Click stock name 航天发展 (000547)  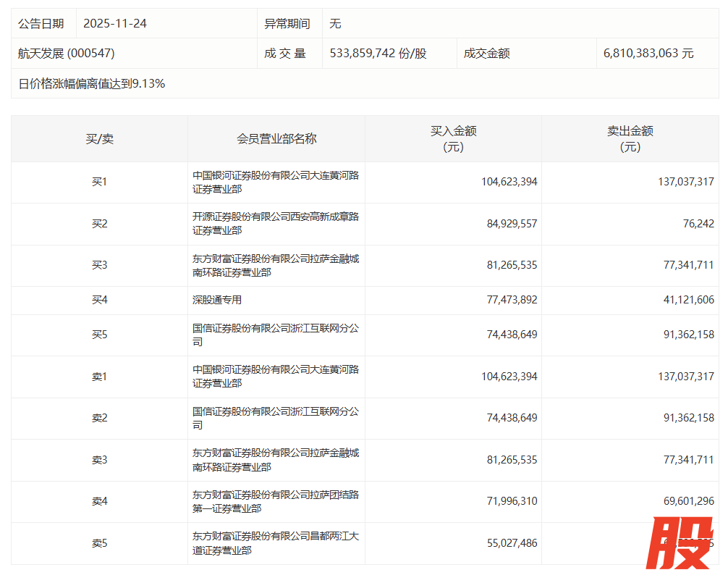point(67,53)
